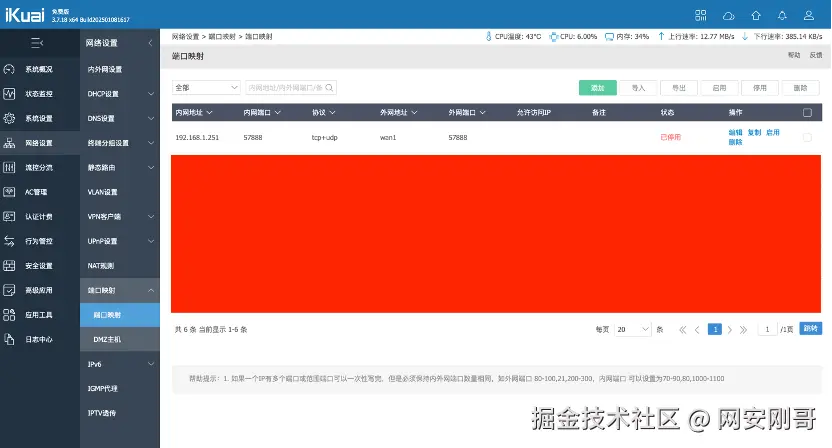Viewport: 832px width, 448px height.
Task: Click the 网络设置 network icon in sidebar
Action: [9, 143]
